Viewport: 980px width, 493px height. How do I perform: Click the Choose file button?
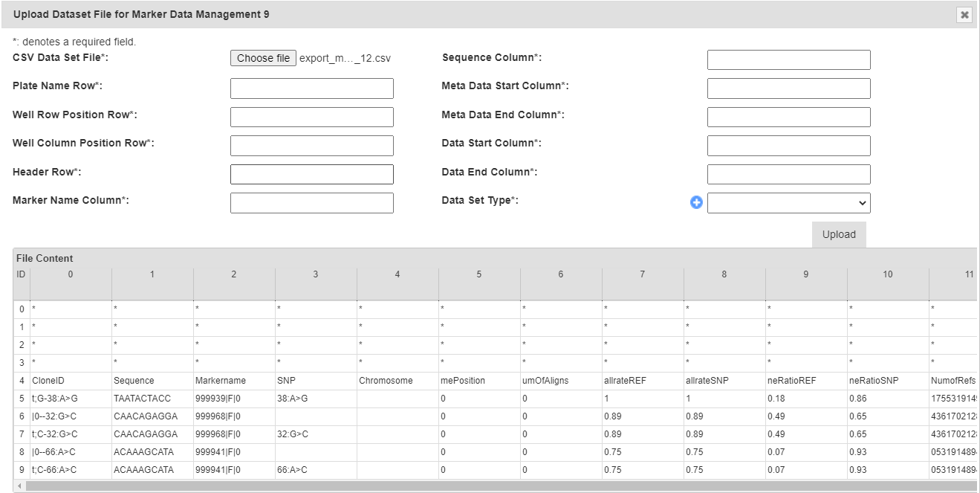263,58
